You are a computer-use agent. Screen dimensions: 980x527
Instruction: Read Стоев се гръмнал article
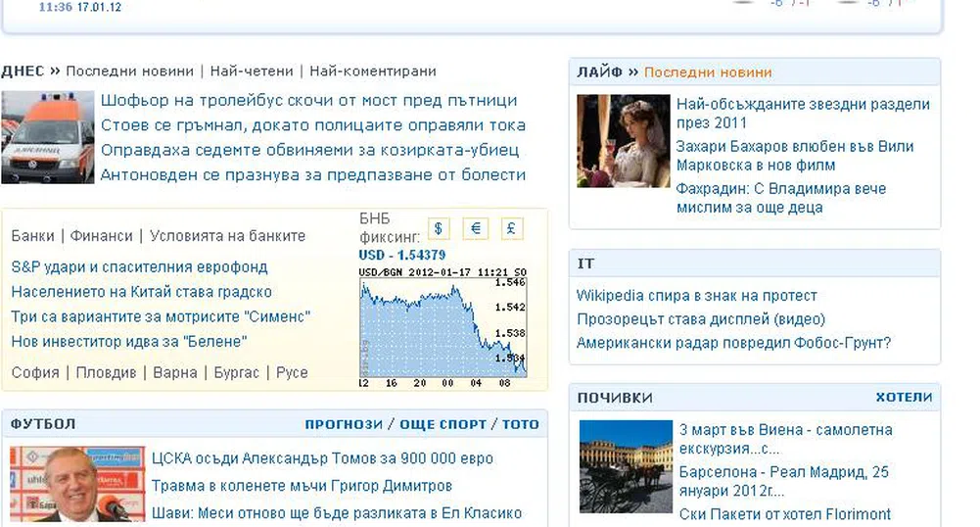click(313, 125)
